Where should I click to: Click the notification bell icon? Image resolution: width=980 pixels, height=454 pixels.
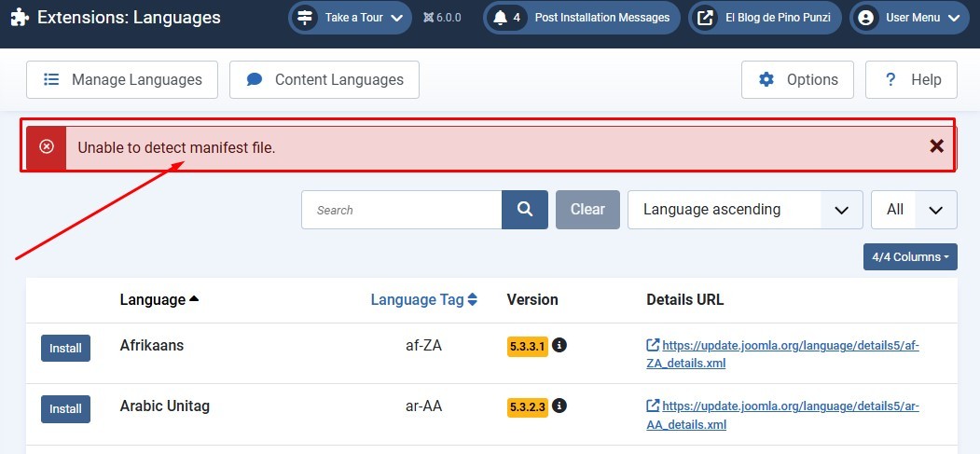click(501, 18)
